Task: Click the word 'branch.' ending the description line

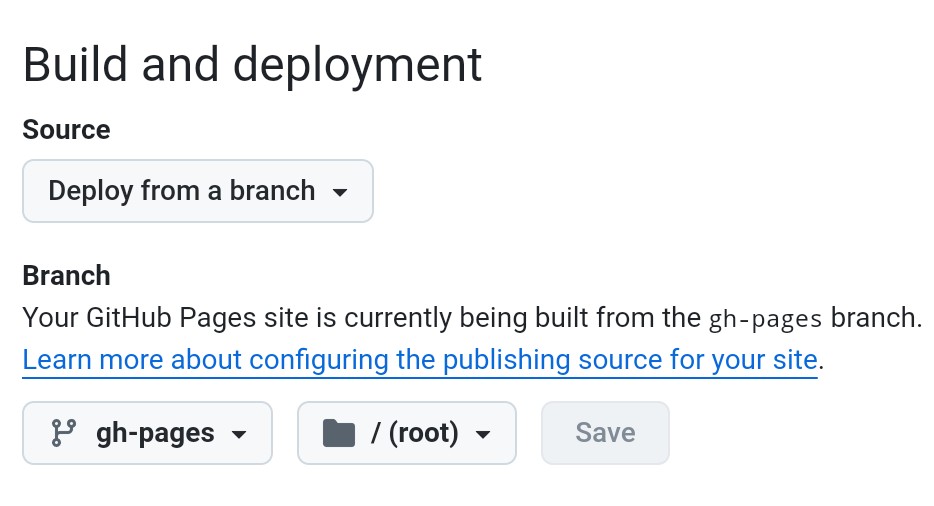Action: (876, 318)
